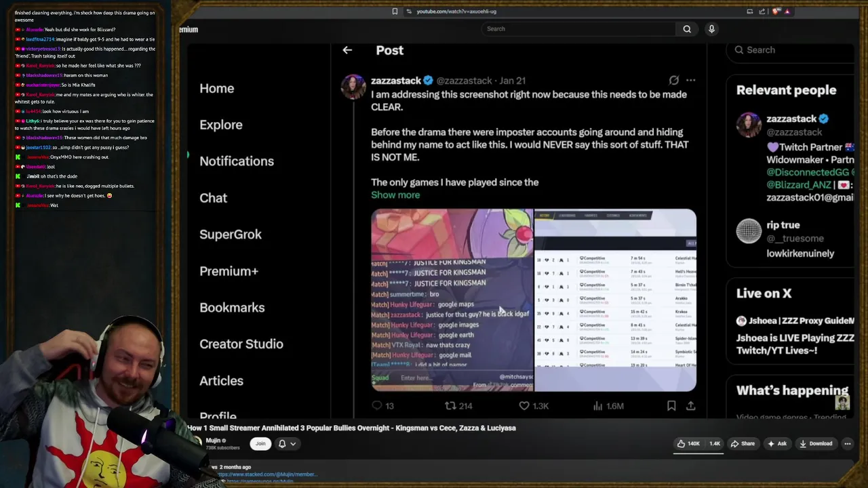Open the YouTube video more-actions ellipsis
The image size is (868, 488).
click(847, 443)
